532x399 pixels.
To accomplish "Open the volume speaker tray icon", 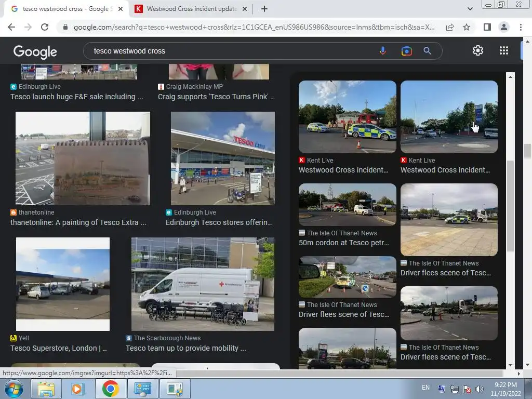I will click(480, 389).
